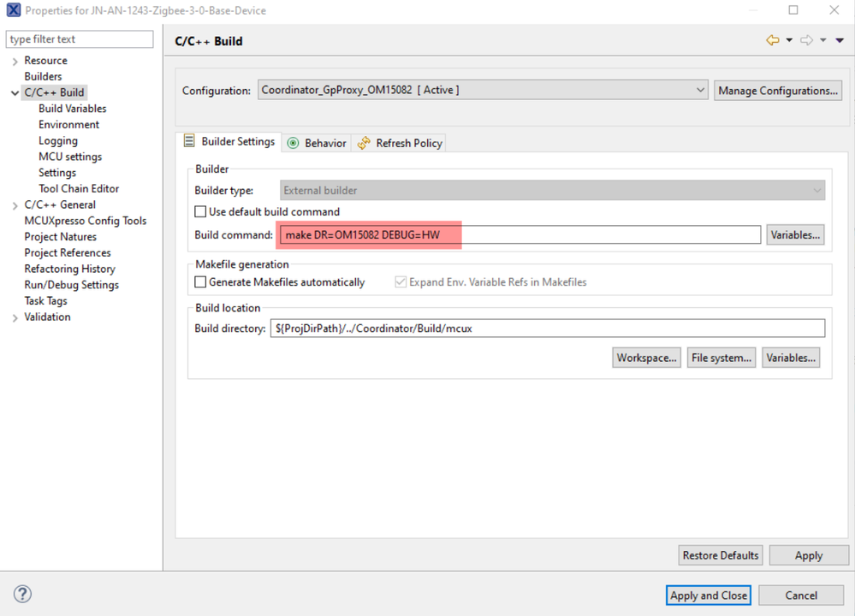Click the MCUXpresso icon in title bar

(13, 10)
